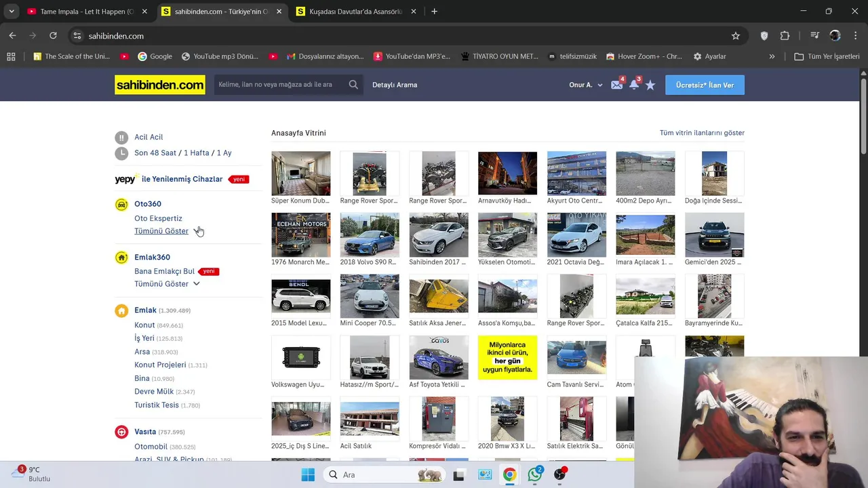The height and width of the screenshot is (488, 868).
Task: Open The Scale of the Uni... bookmark
Action: tap(71, 56)
